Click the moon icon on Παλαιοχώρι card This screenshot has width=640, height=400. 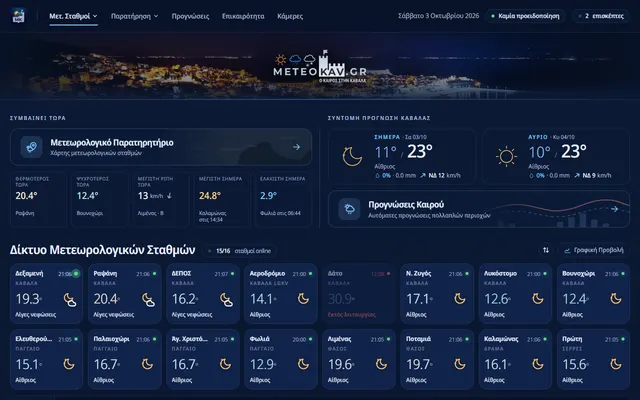(x=147, y=364)
